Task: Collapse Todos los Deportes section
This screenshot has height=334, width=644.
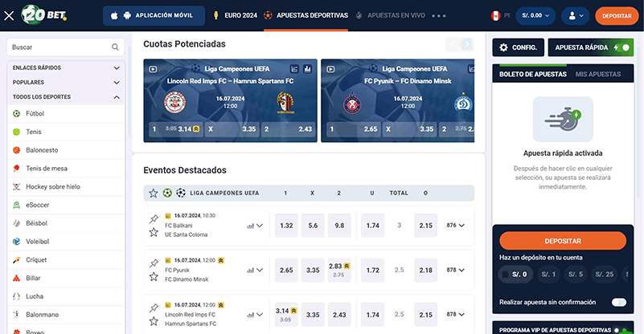Action: tap(66, 97)
